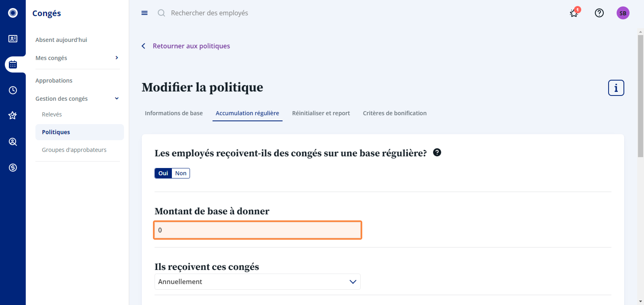Open the star performance icon in sidebar
The height and width of the screenshot is (305, 644).
click(13, 116)
